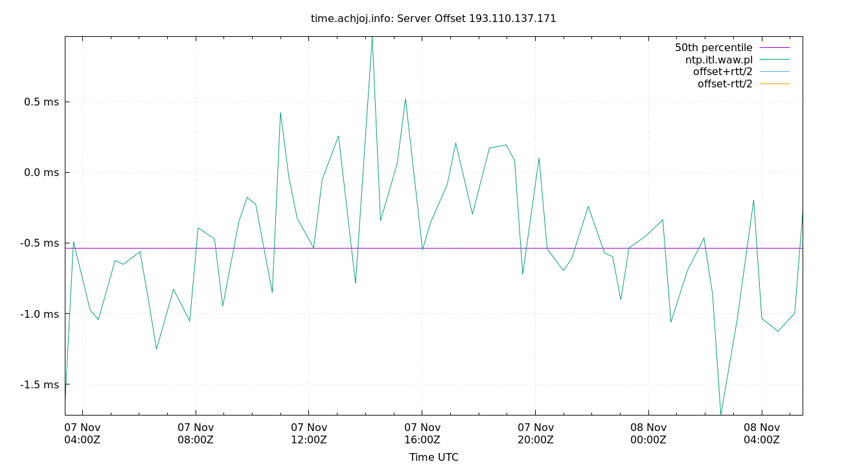Screen dimensions: 868x466
Task: Click the chart title 'time.achjoj.info: Server Offset 193.110.137.171'
Action: click(x=433, y=18)
